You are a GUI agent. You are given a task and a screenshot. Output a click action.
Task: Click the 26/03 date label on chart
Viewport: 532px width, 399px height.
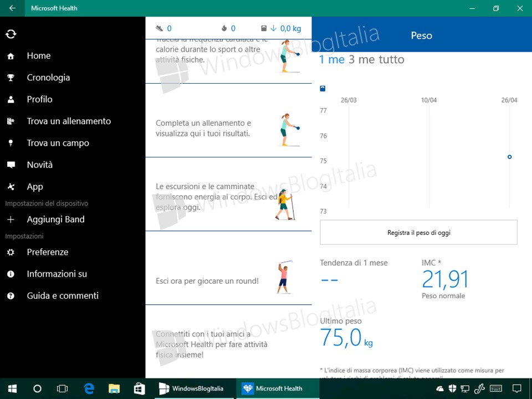(349, 100)
